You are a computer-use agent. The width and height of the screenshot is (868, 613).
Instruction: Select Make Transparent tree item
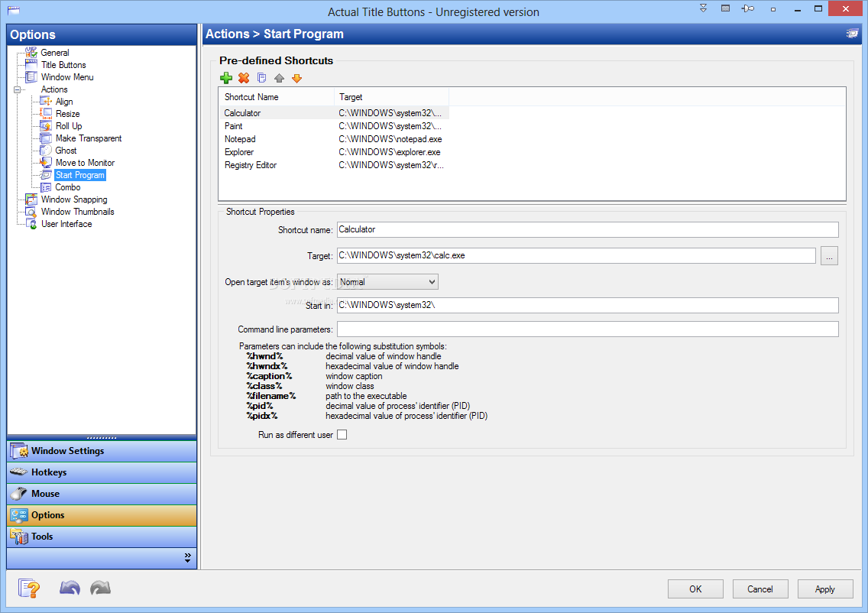[x=89, y=138]
